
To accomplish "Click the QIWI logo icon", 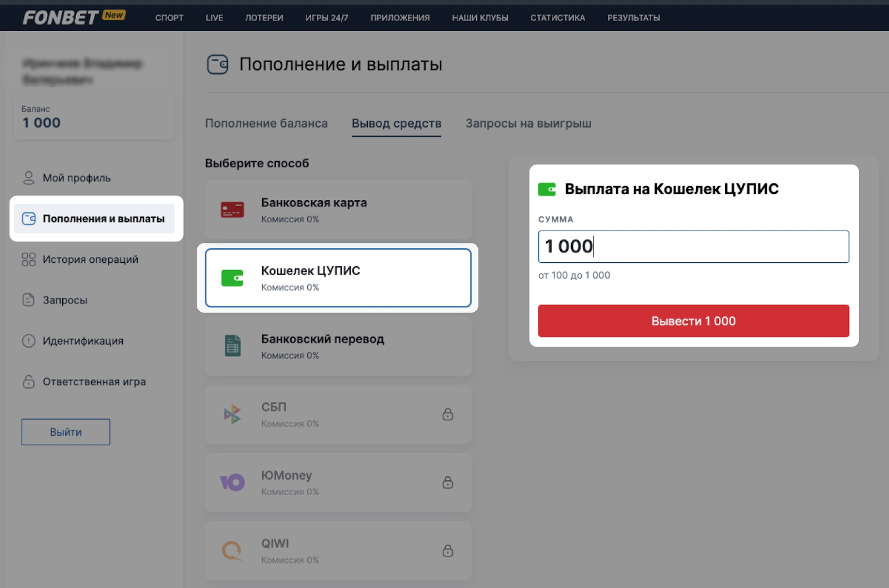I will point(232,551).
